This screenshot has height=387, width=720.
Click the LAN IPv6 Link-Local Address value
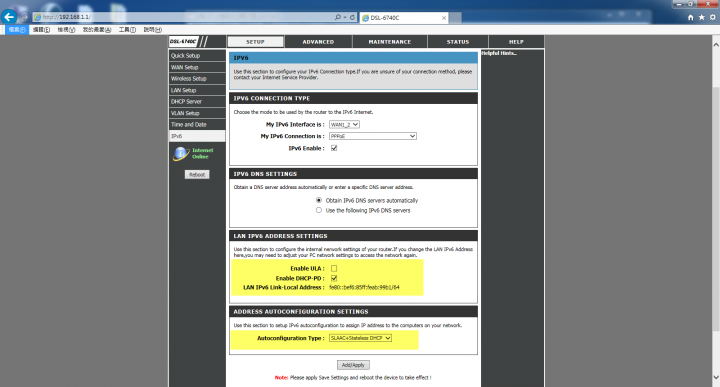pos(364,287)
